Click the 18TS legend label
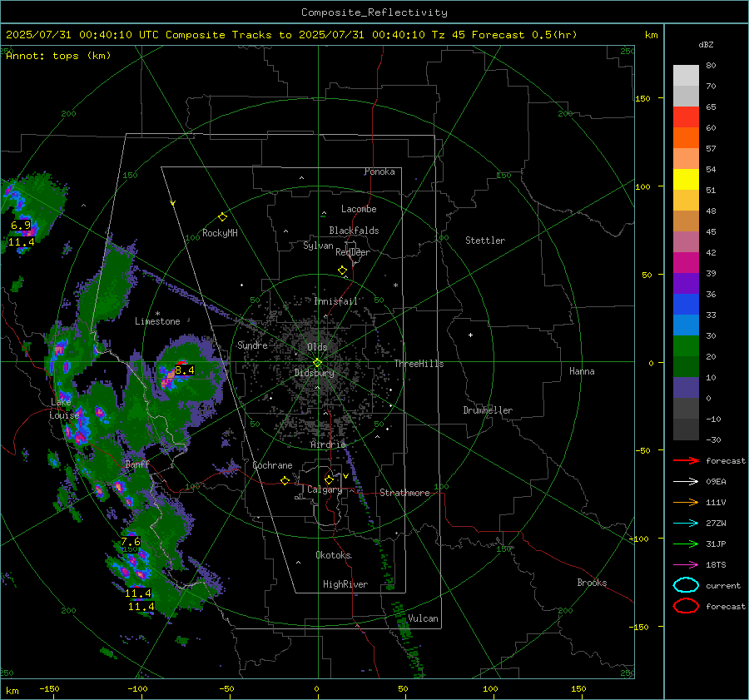This screenshot has width=749, height=700. [x=716, y=565]
